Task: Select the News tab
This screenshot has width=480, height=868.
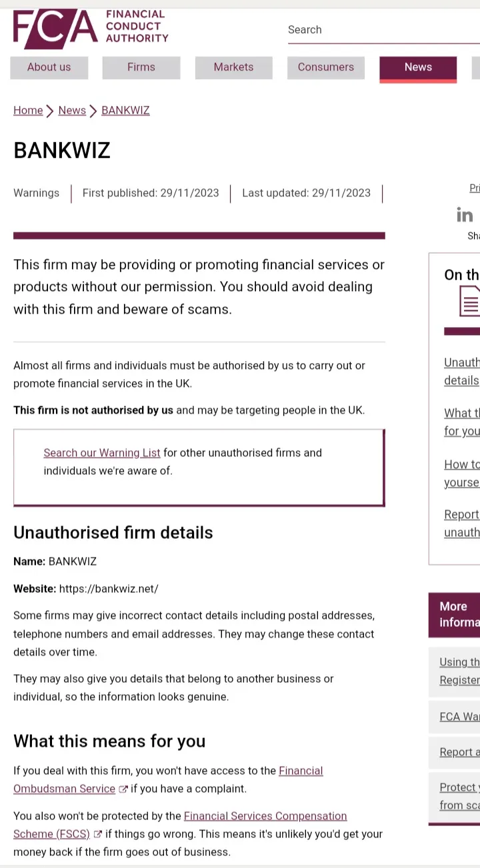Action: (418, 68)
